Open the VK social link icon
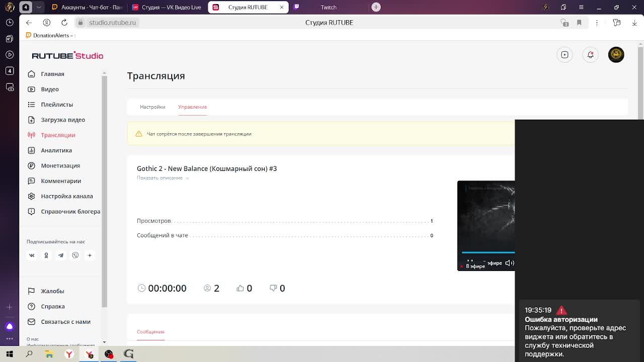Viewport: 644px width, 362px height. (x=32, y=255)
